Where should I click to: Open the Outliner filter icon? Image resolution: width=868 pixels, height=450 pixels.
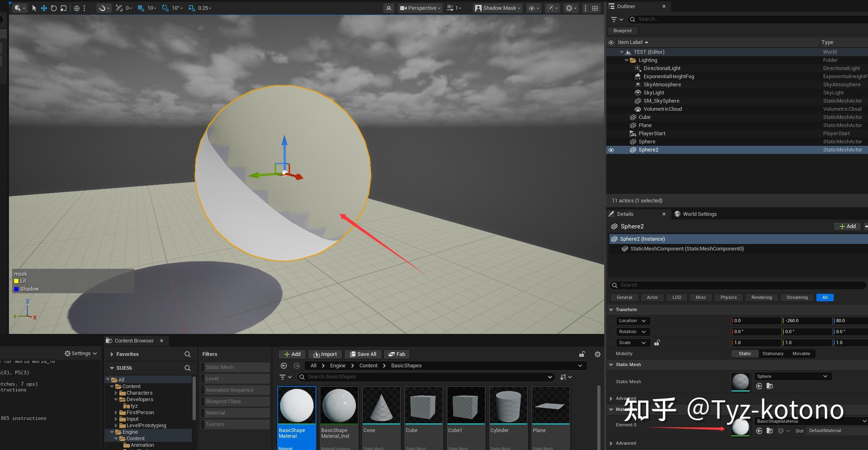click(x=615, y=19)
